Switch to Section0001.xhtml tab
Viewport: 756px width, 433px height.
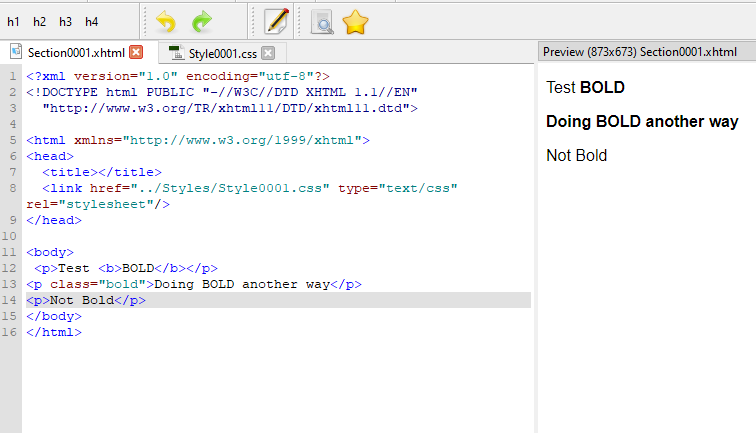[76, 53]
